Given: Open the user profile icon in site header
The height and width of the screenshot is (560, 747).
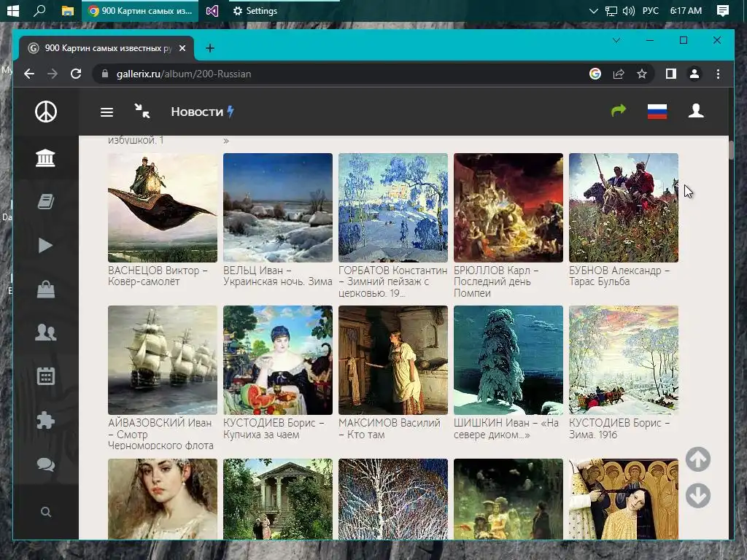Looking at the screenshot, I should [696, 111].
